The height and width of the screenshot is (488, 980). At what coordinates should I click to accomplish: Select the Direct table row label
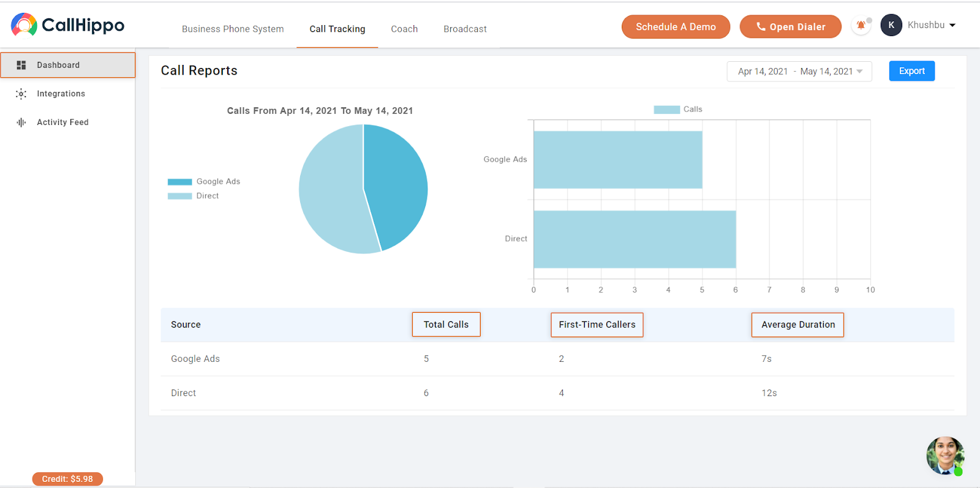(184, 393)
